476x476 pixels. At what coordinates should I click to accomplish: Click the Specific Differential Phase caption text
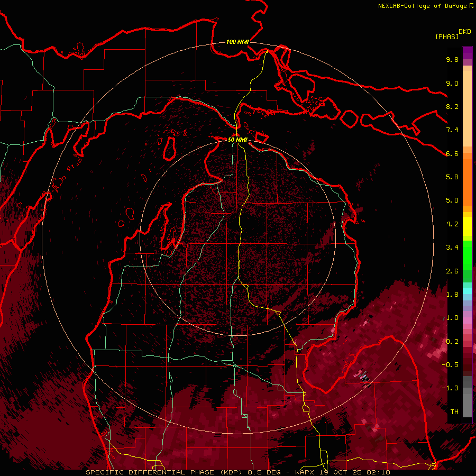pos(238,472)
